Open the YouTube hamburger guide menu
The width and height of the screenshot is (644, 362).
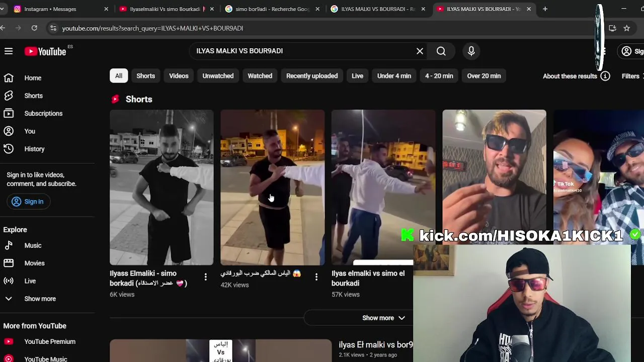pos(9,51)
